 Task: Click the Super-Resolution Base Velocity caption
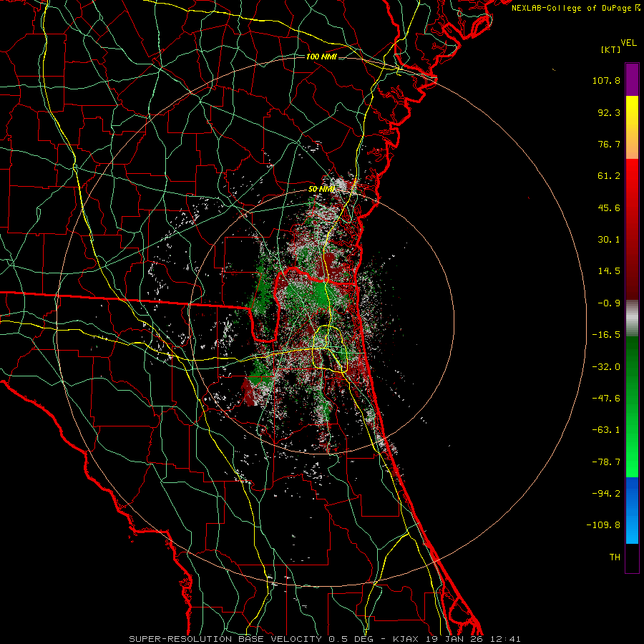pyautogui.click(x=324, y=639)
